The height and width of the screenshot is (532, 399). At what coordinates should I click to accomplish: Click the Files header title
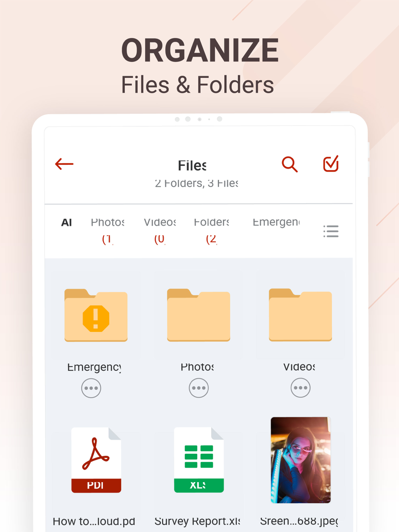pos(192,166)
